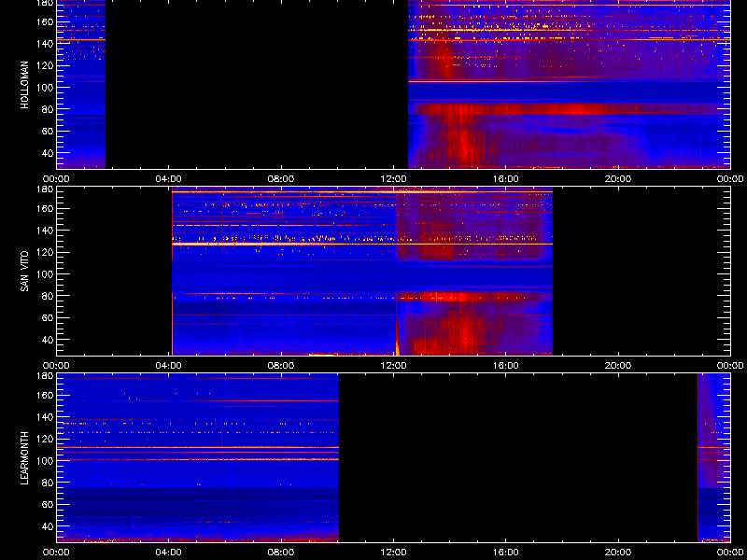
Task: Click 08:00 on Learmonth time axis
Action: [281, 553]
